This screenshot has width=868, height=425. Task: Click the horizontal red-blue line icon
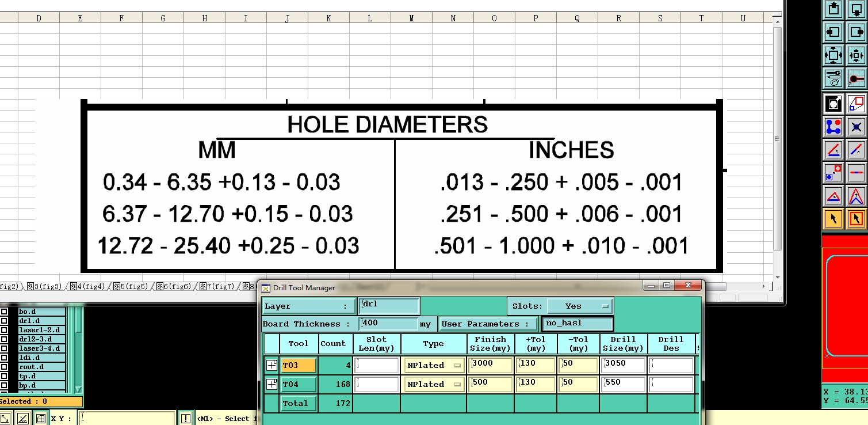(856, 172)
